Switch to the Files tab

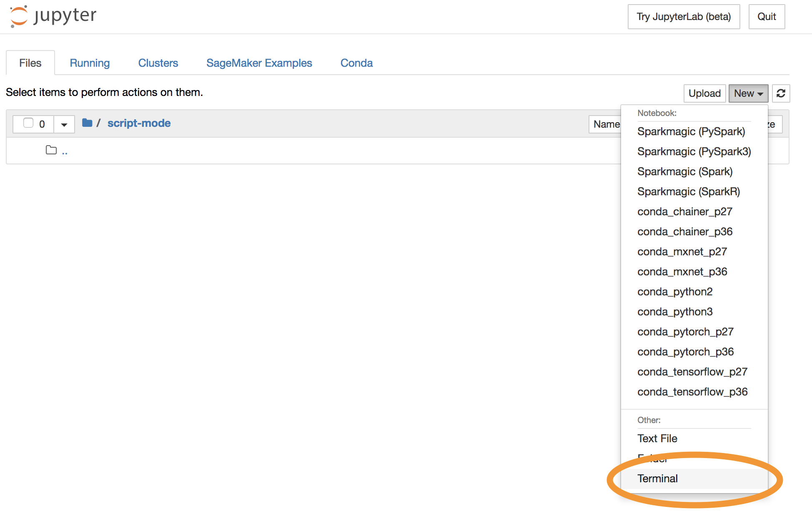point(30,63)
